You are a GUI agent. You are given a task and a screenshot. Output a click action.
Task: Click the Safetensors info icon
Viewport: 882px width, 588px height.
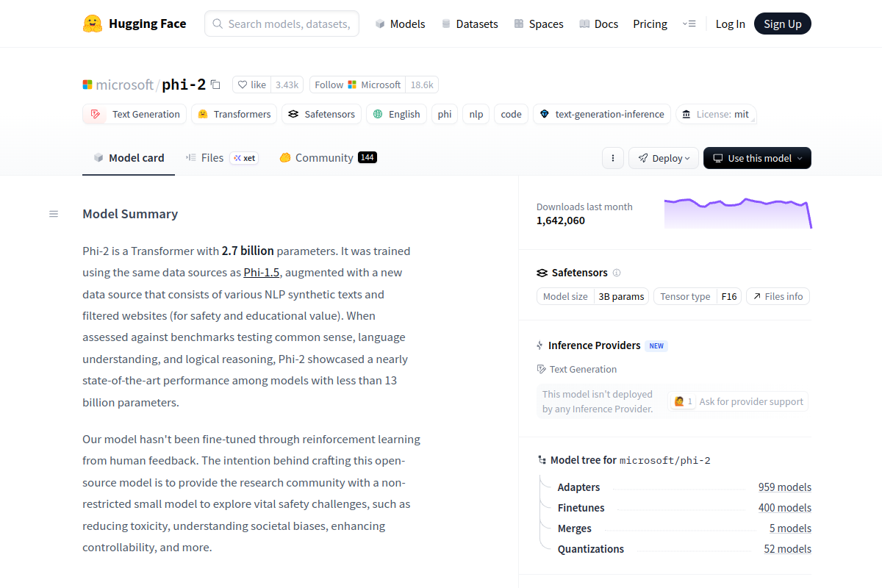(x=617, y=273)
